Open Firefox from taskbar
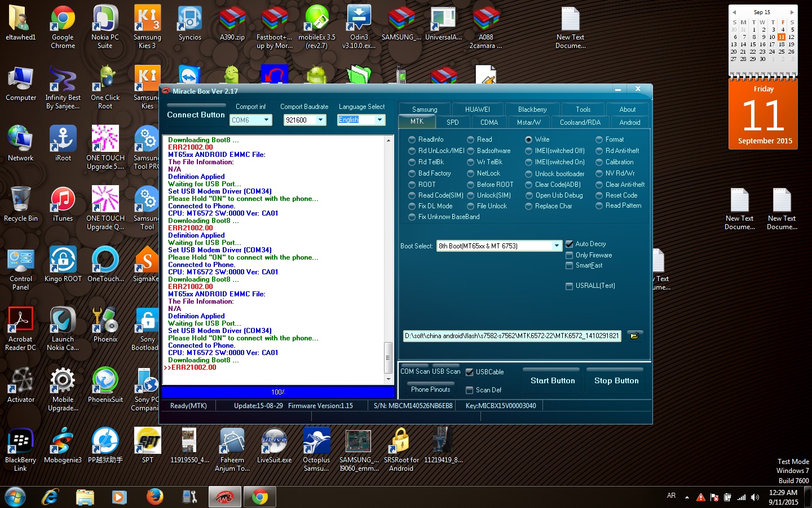This screenshot has height=508, width=812. point(155,497)
